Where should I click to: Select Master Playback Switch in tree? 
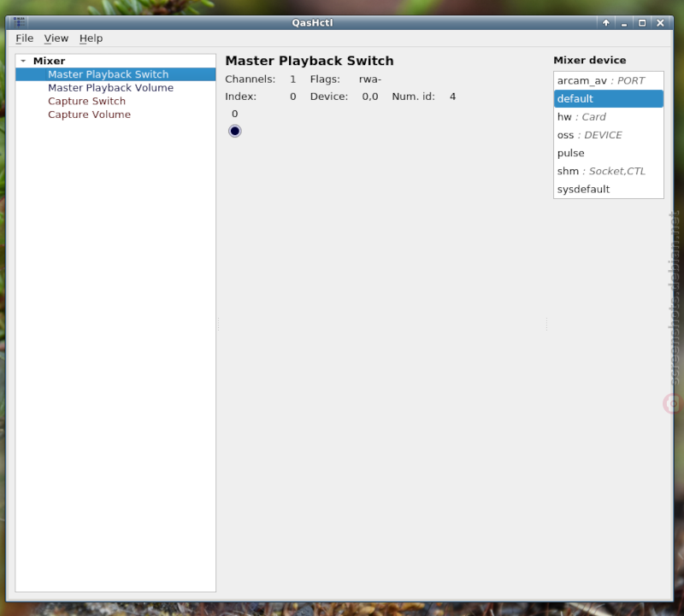tap(115, 74)
